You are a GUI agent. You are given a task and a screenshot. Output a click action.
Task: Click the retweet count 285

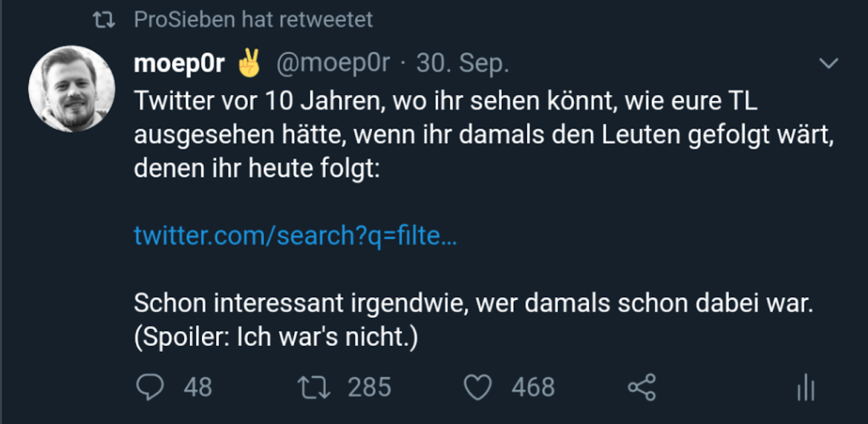370,387
